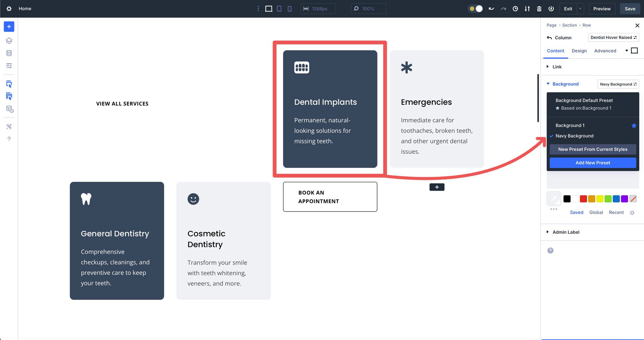Expand the Admin Label section
This screenshot has width=644, height=340.
566,232
